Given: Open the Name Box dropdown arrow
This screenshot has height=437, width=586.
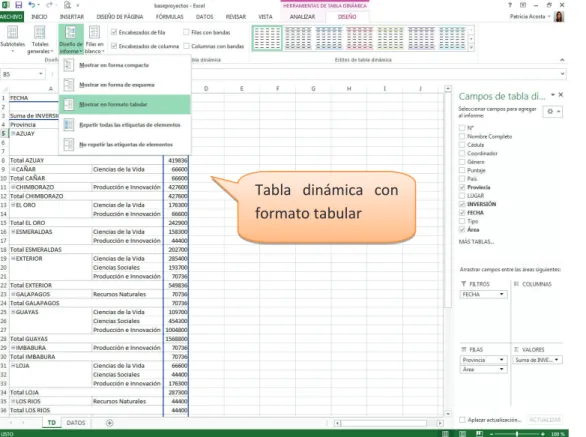Looking at the screenshot, I should [x=41, y=74].
